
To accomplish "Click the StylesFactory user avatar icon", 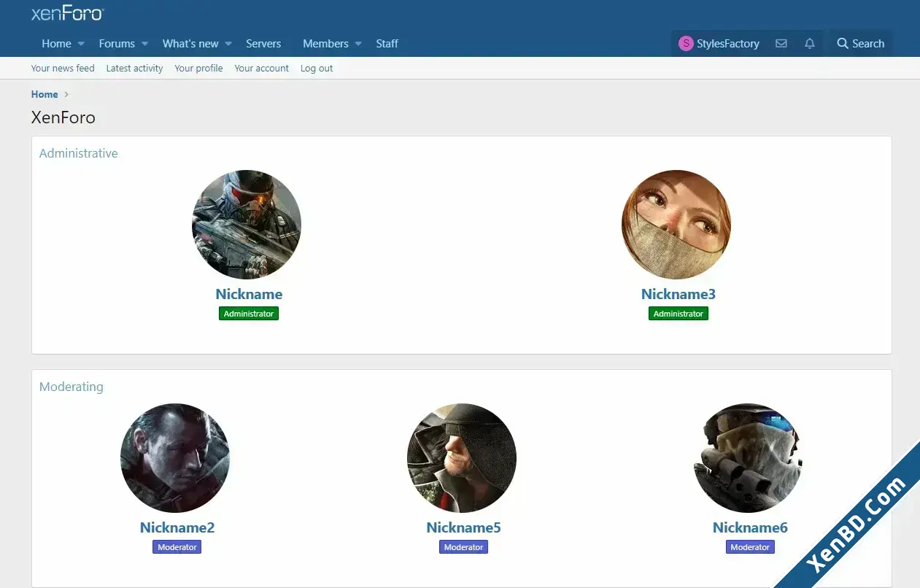I will (x=686, y=44).
